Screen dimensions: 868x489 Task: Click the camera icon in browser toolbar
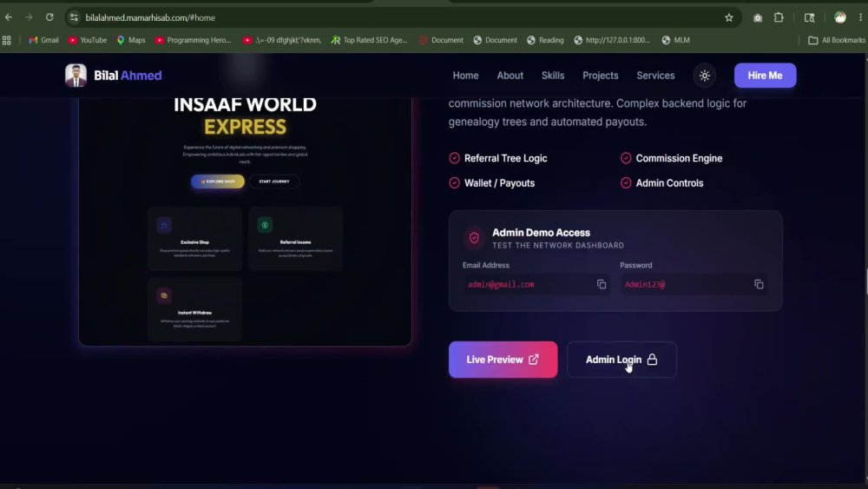point(757,17)
